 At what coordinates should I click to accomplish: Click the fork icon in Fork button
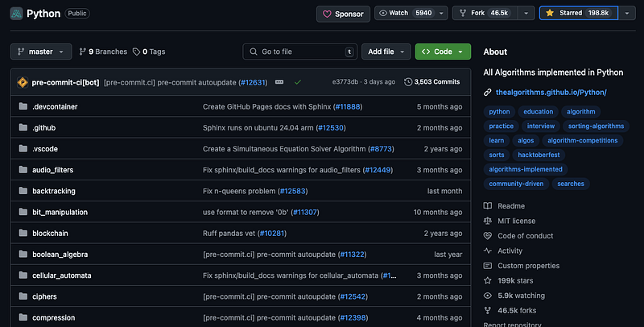463,13
